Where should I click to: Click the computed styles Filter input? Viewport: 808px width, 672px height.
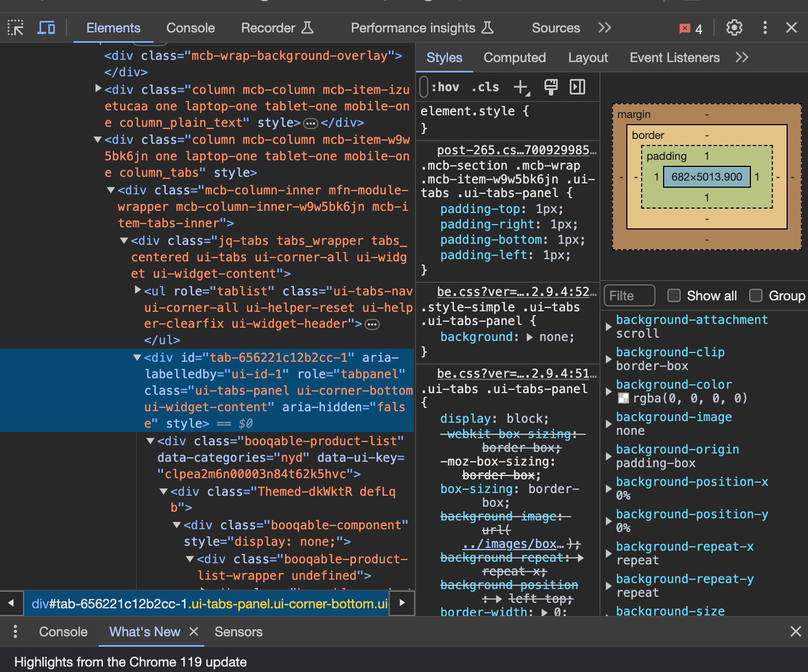tap(629, 296)
